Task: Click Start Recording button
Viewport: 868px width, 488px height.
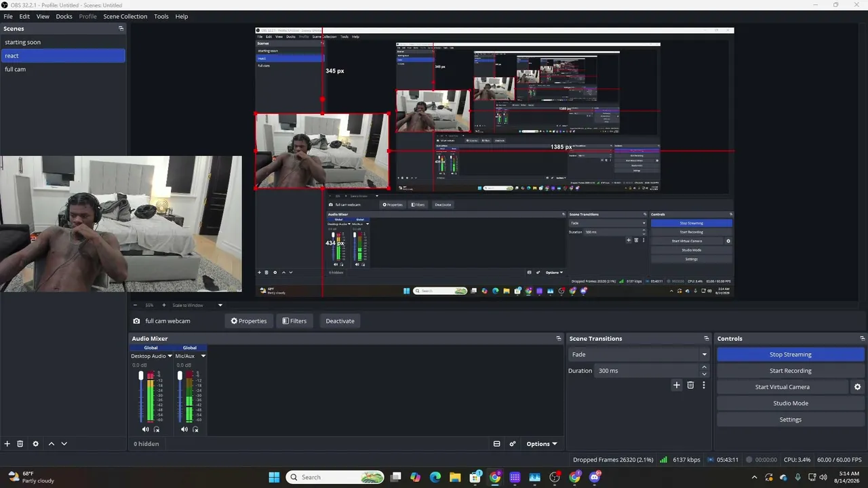Action: point(791,371)
